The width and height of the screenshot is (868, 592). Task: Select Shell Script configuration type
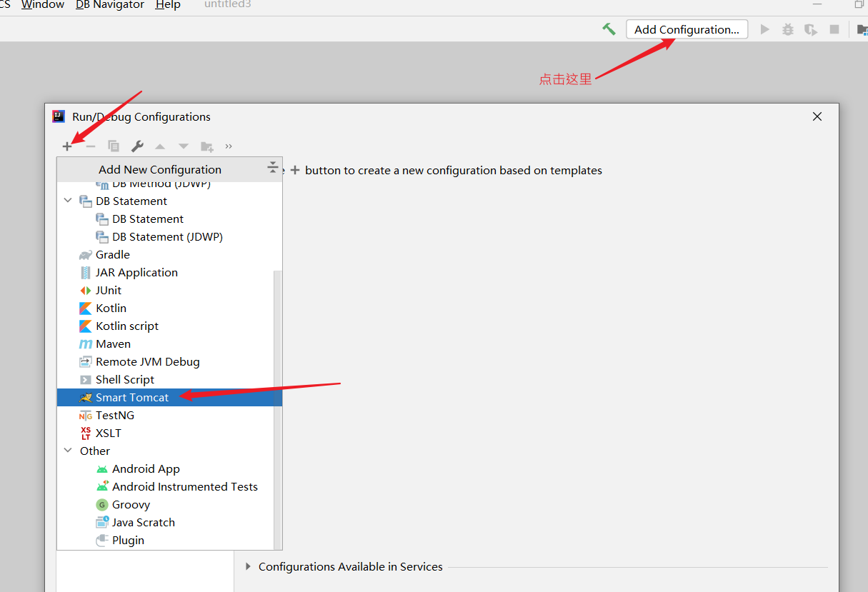click(125, 380)
